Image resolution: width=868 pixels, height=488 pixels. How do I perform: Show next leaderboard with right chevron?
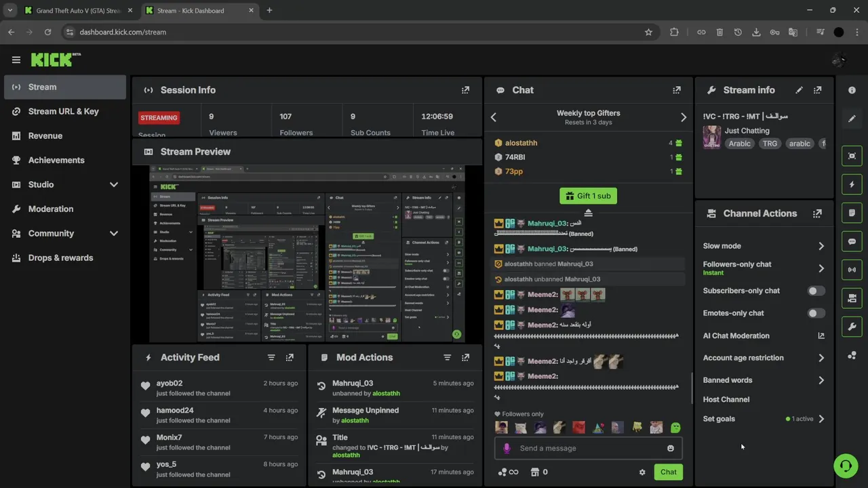click(x=683, y=117)
